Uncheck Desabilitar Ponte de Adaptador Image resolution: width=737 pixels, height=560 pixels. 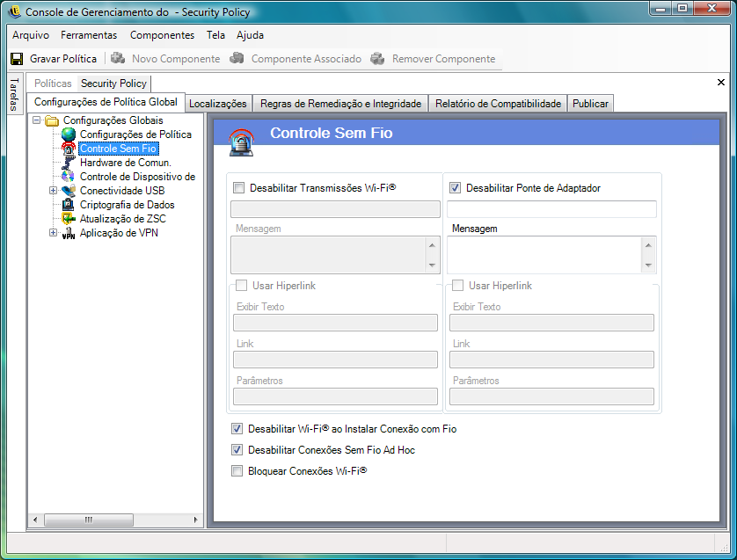click(x=455, y=188)
